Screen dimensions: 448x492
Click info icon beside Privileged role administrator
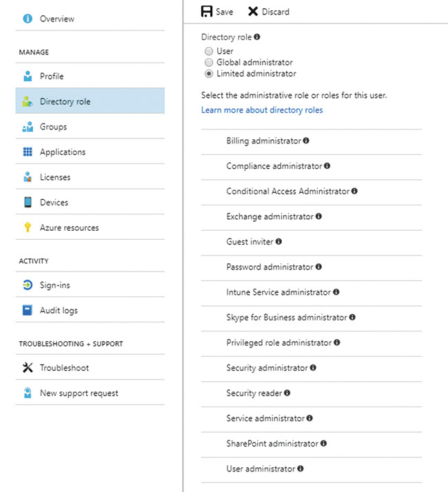[336, 342]
